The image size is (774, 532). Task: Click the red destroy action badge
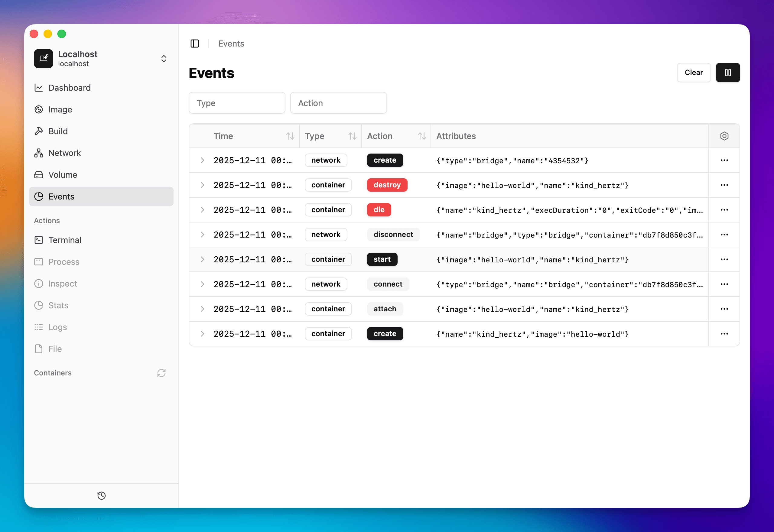(387, 185)
